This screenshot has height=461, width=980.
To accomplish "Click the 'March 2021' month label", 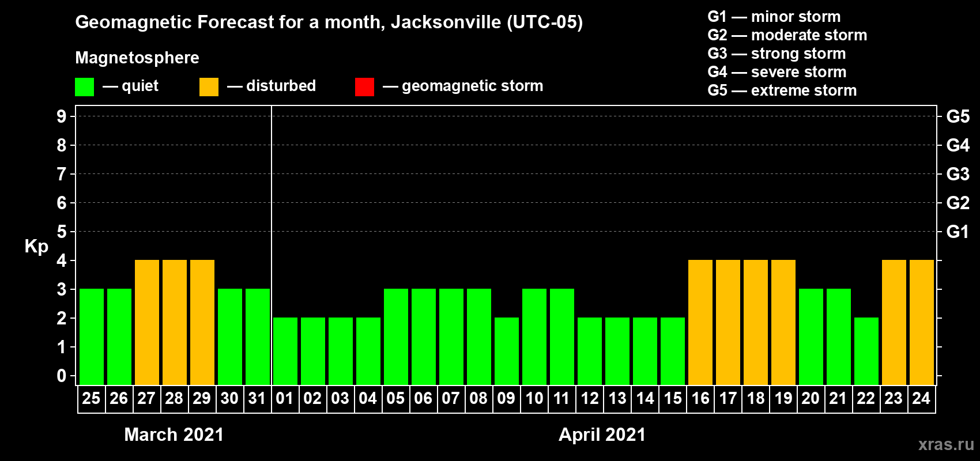I will tap(174, 434).
